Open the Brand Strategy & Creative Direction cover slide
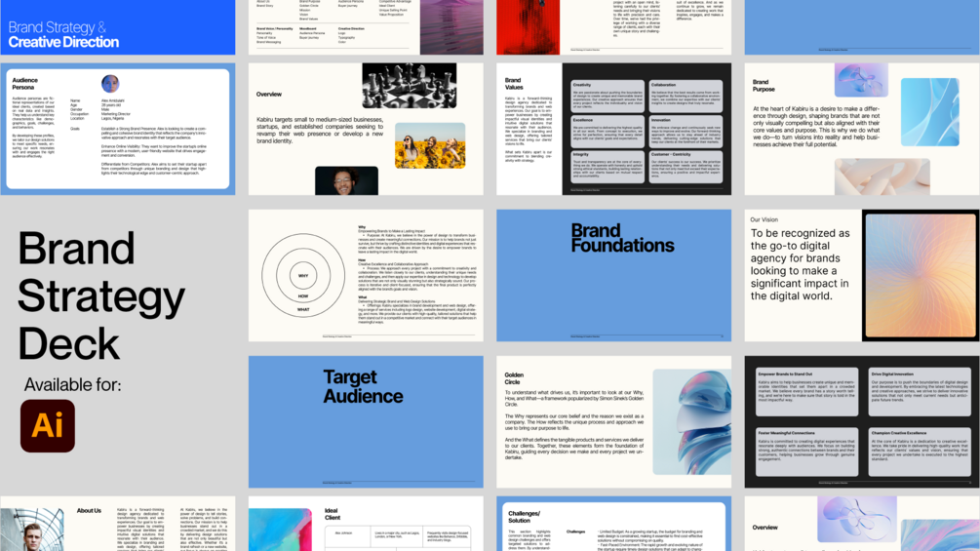This screenshot has width=980, height=551. click(x=117, y=27)
